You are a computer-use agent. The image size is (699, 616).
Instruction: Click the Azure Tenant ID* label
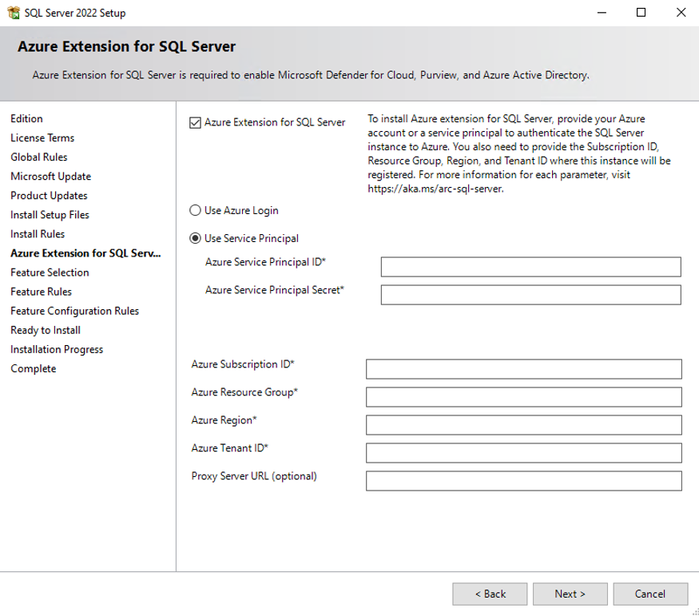click(229, 448)
